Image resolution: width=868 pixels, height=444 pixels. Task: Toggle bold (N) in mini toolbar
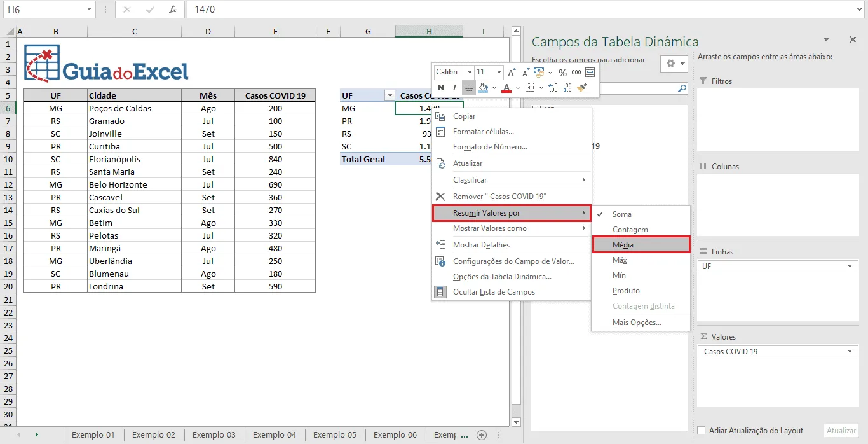440,88
